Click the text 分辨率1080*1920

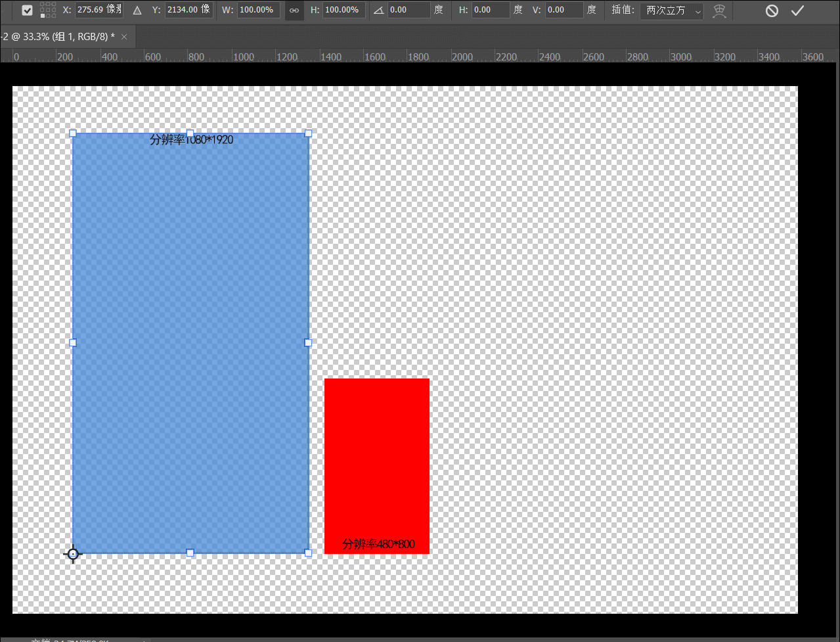[192, 140]
